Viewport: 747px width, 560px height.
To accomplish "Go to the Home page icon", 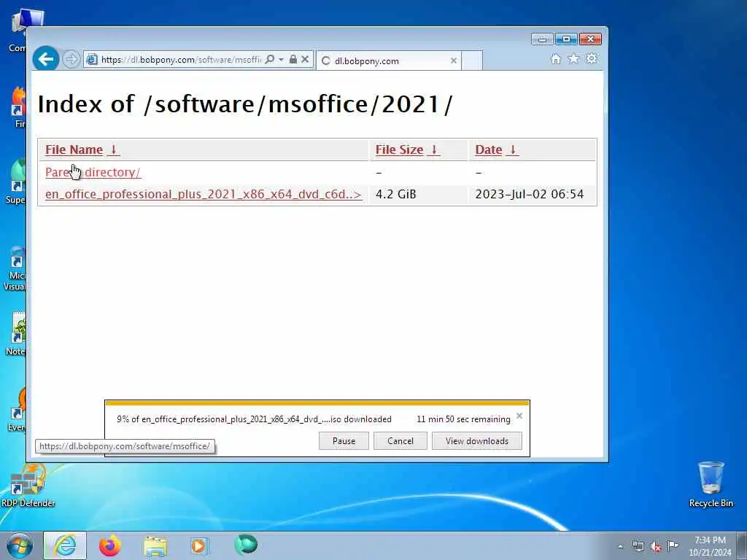I will pos(555,59).
